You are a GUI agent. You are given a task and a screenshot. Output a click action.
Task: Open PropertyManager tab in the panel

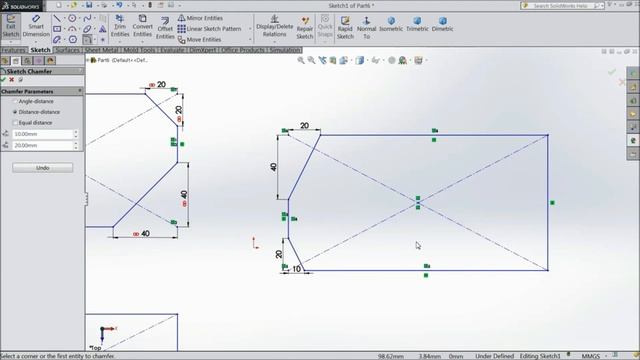coord(16,61)
